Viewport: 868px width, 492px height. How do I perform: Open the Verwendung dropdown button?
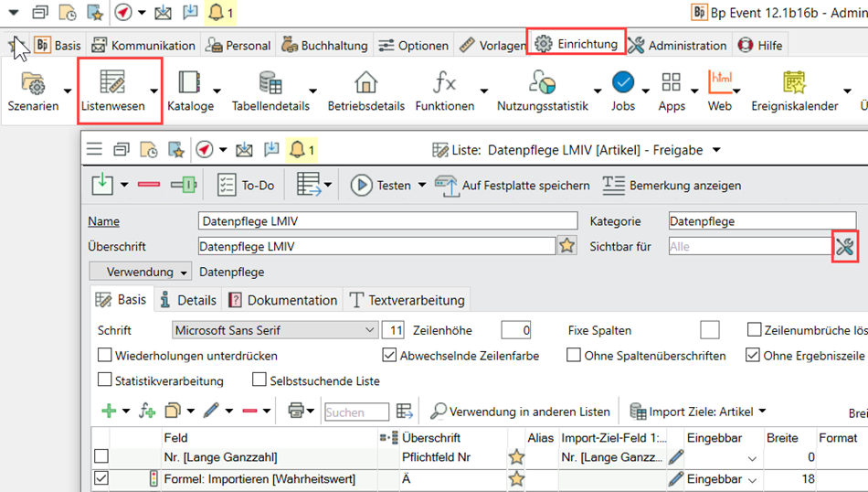(x=140, y=272)
